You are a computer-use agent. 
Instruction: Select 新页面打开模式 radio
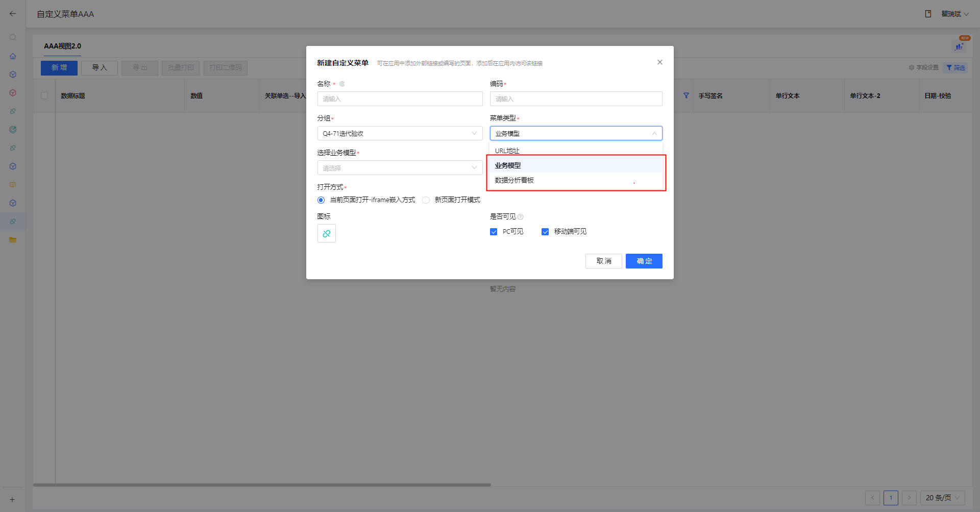tap(426, 200)
